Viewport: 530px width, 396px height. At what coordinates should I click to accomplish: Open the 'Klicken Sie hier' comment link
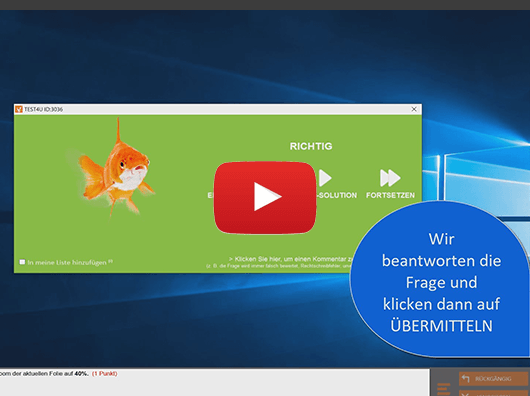point(291,259)
